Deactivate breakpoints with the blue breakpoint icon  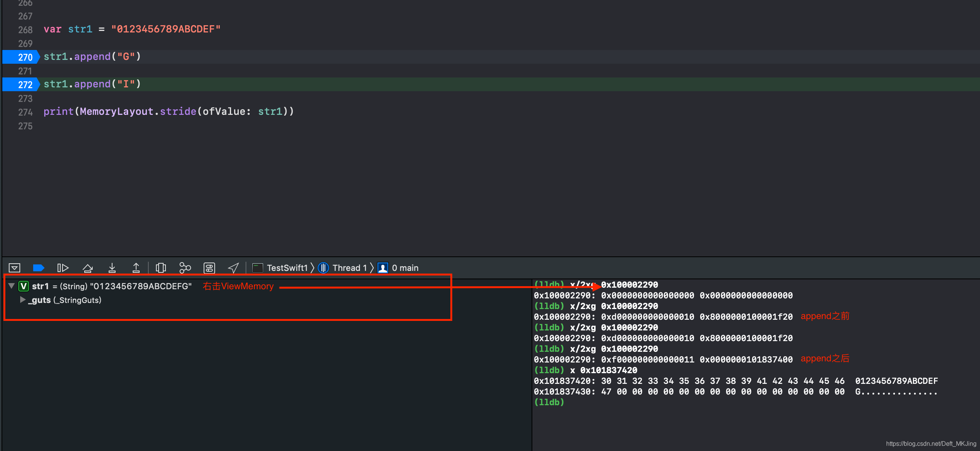click(x=39, y=268)
